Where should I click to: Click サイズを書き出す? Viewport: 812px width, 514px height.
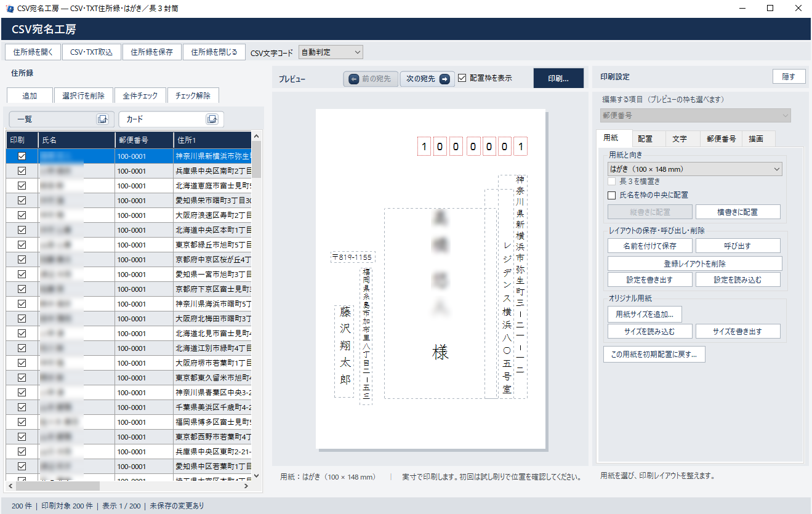click(x=738, y=331)
